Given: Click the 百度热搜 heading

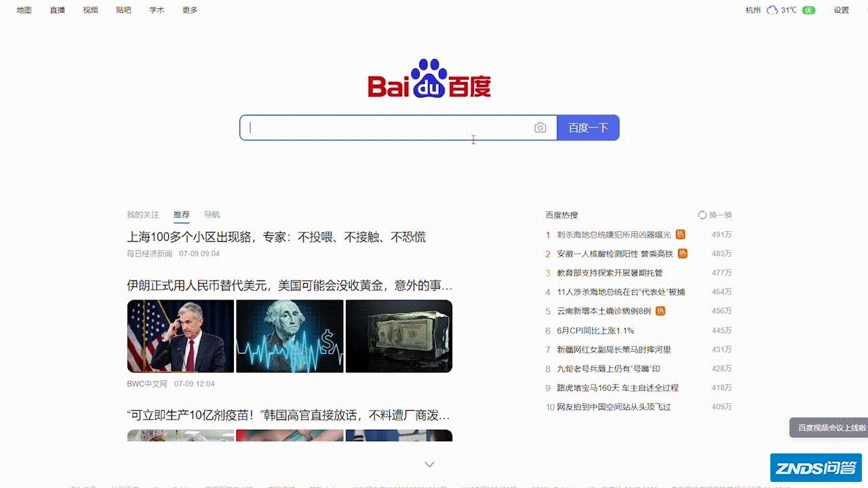Looking at the screenshot, I should 561,215.
